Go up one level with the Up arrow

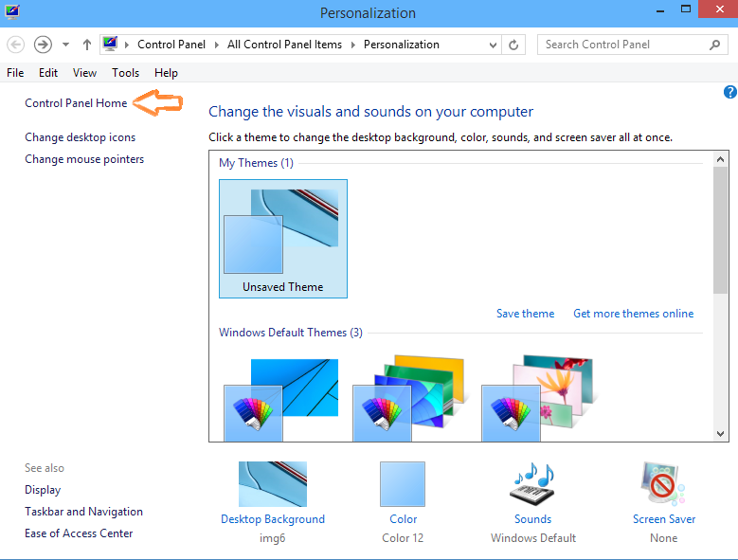[x=86, y=45]
